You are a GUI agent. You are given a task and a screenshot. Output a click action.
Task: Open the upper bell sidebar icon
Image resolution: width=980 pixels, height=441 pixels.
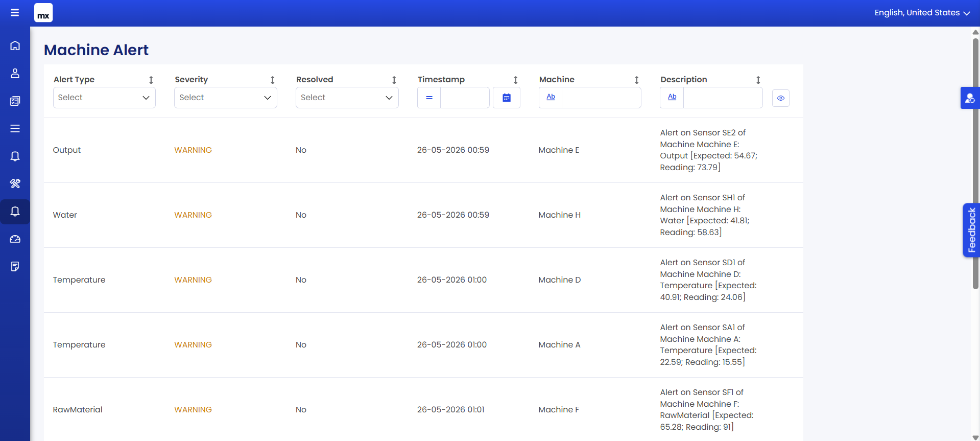(15, 156)
